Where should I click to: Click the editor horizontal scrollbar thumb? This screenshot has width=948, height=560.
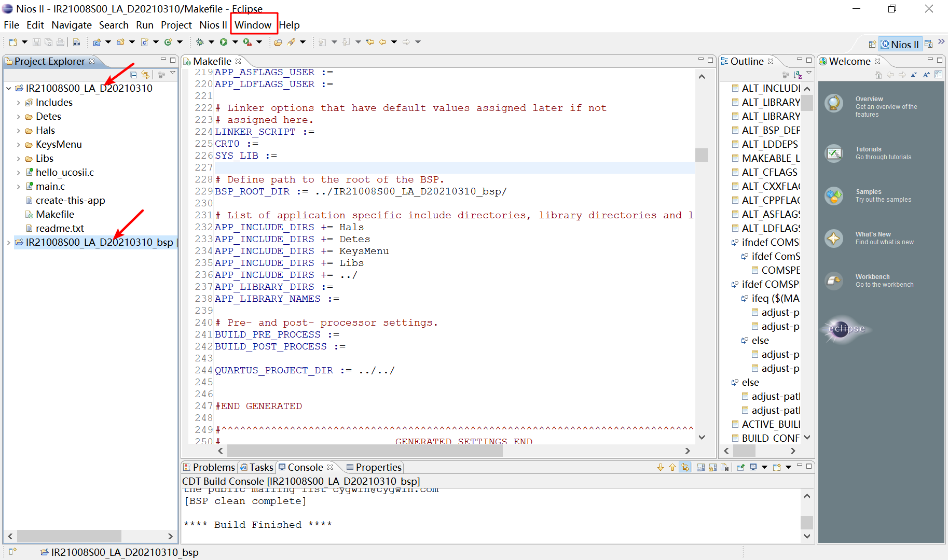(x=365, y=451)
